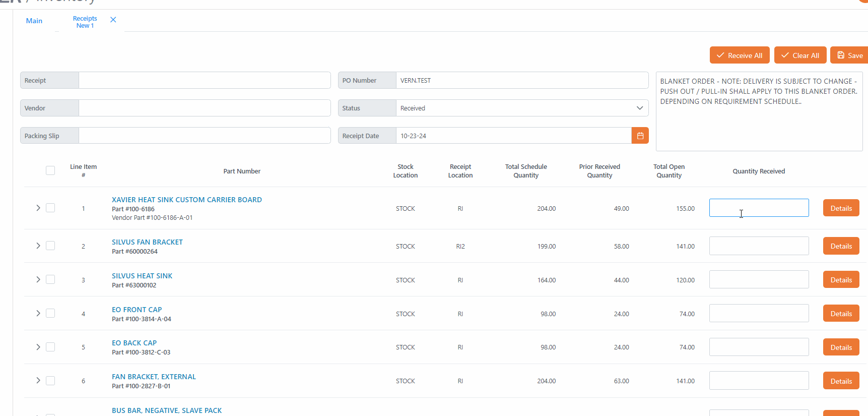Select the Receipts New 1 tab
868x416 pixels.
85,22
